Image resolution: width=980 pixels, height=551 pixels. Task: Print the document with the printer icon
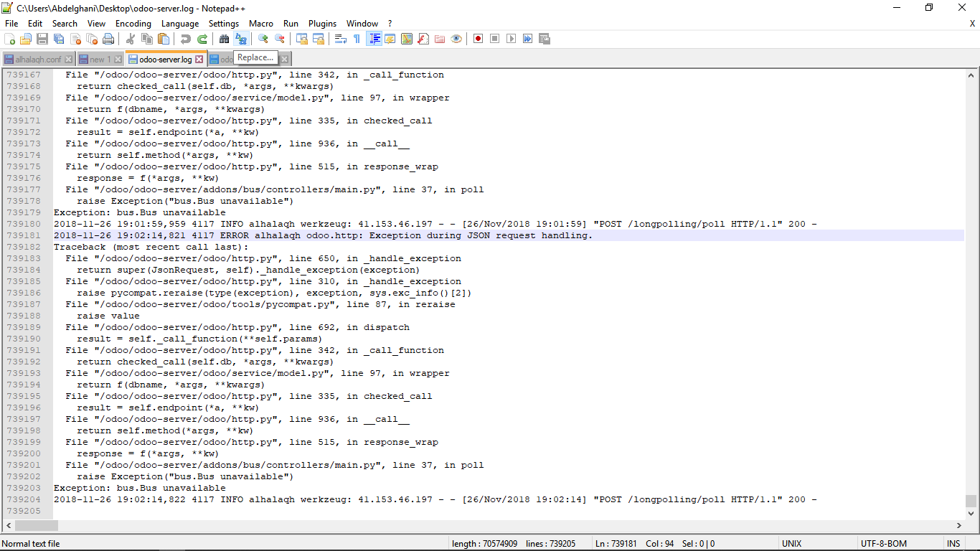coord(108,39)
